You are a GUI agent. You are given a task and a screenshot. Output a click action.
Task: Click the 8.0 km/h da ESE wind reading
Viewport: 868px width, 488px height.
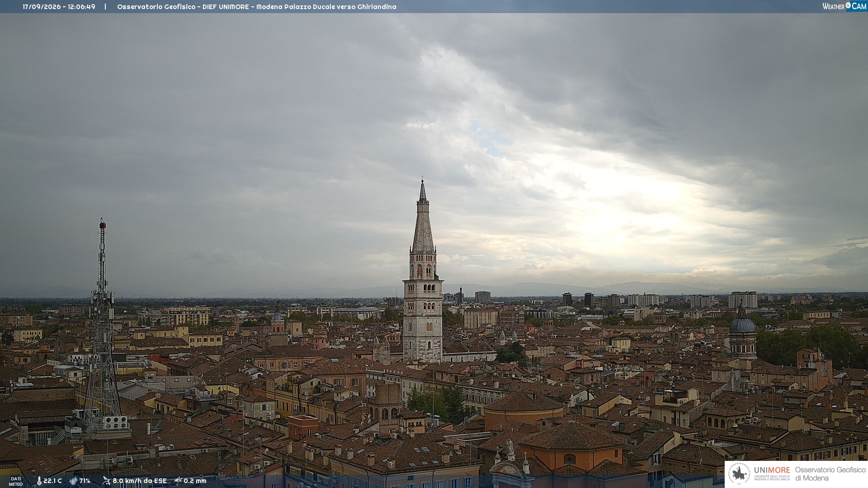(140, 481)
